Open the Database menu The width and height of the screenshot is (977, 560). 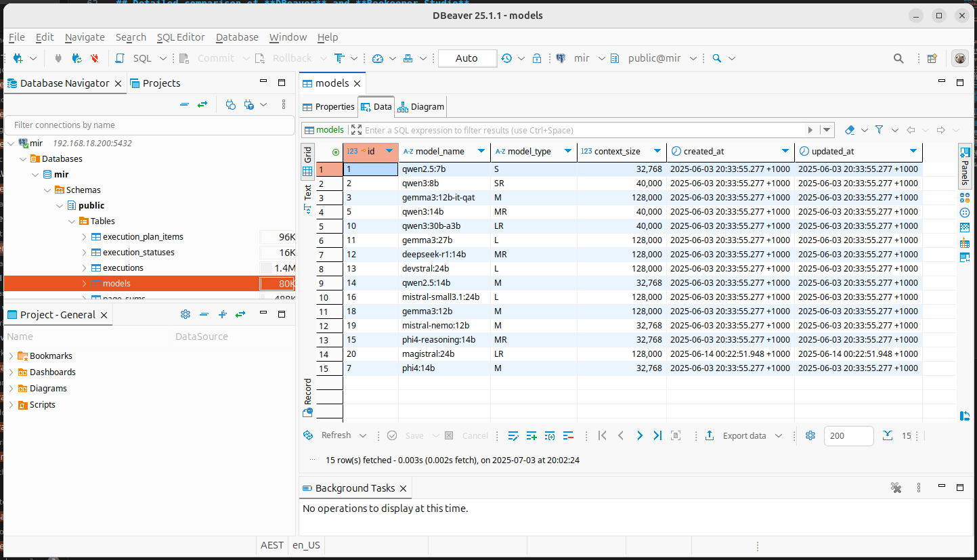(236, 37)
